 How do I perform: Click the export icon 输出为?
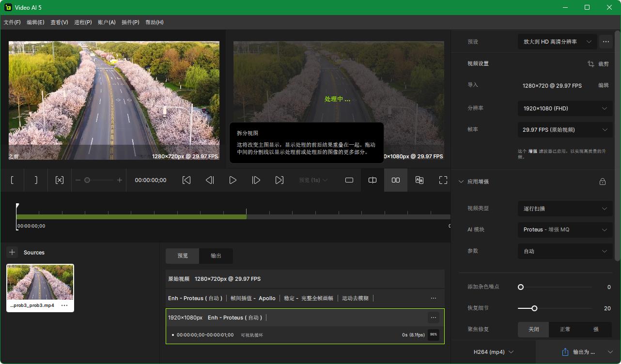tap(565, 352)
